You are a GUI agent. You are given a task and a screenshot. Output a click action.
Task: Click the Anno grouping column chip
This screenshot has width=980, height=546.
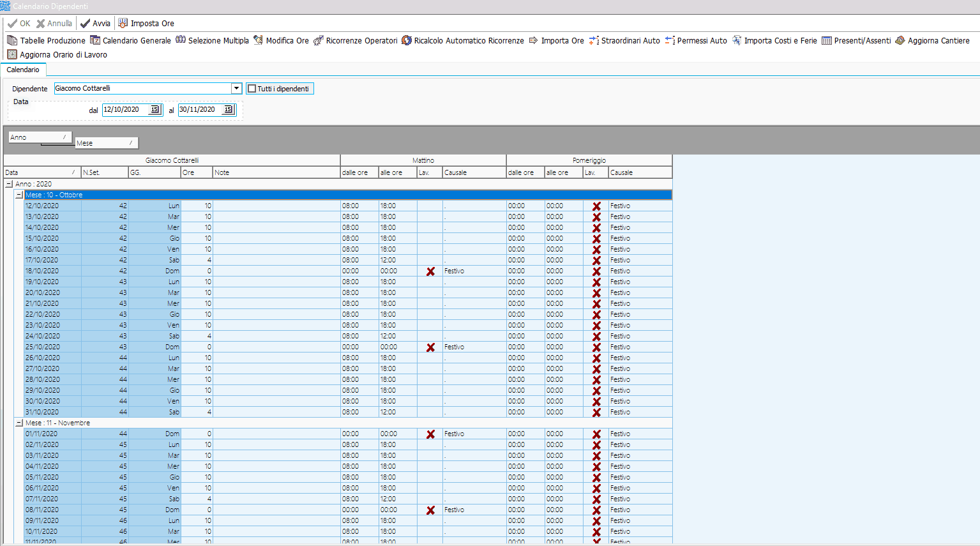[x=40, y=137]
